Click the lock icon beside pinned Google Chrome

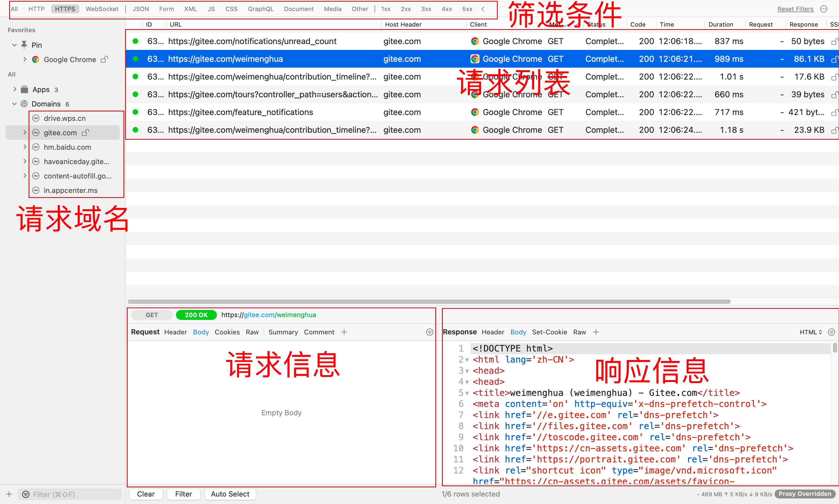tap(104, 59)
